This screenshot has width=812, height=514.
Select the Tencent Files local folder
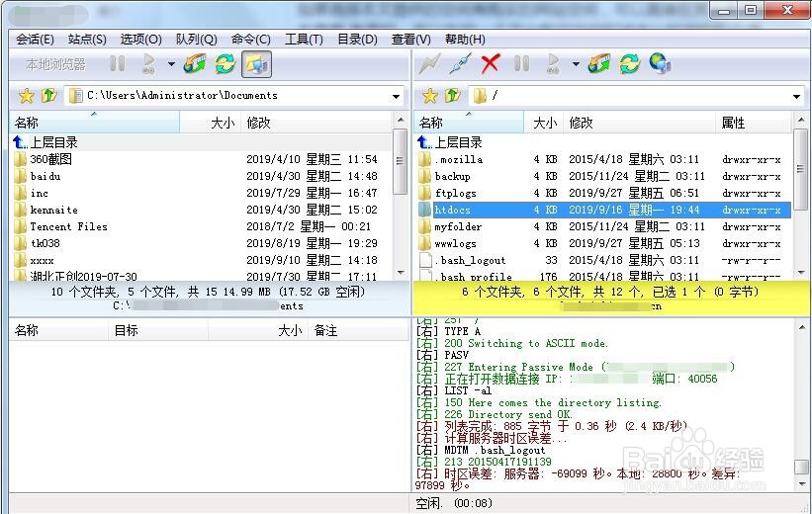[201, 226]
